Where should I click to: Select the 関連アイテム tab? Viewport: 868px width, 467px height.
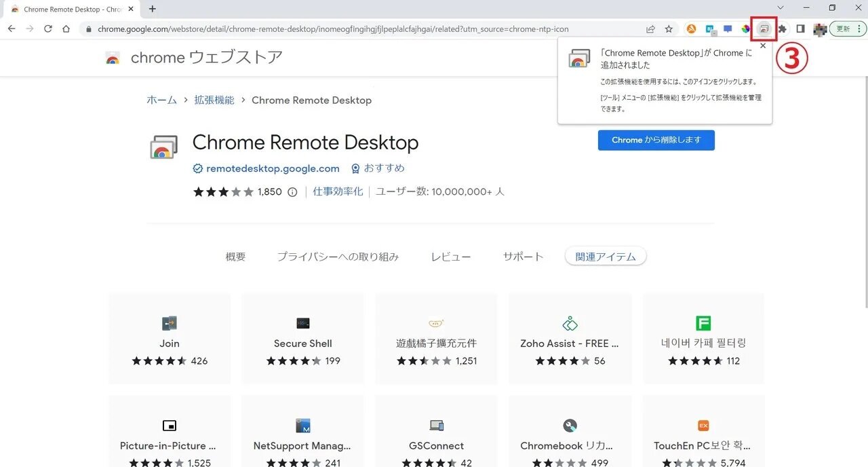click(x=606, y=257)
